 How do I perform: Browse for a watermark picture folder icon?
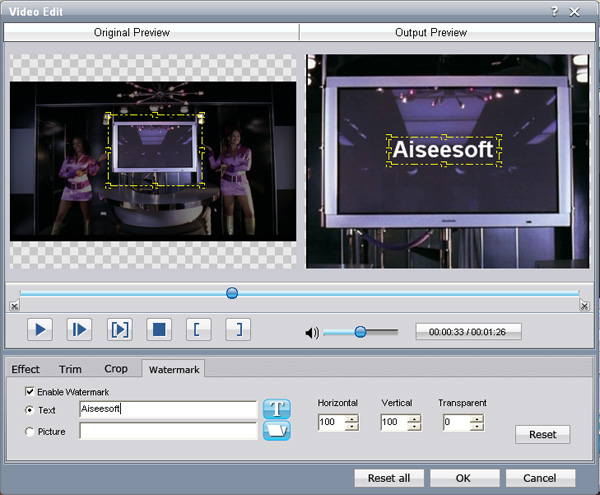(x=277, y=431)
